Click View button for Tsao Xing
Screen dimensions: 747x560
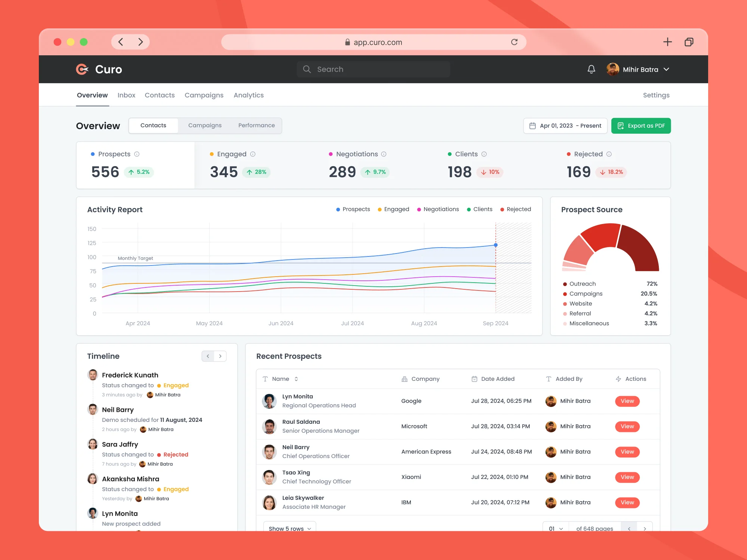[x=627, y=477]
